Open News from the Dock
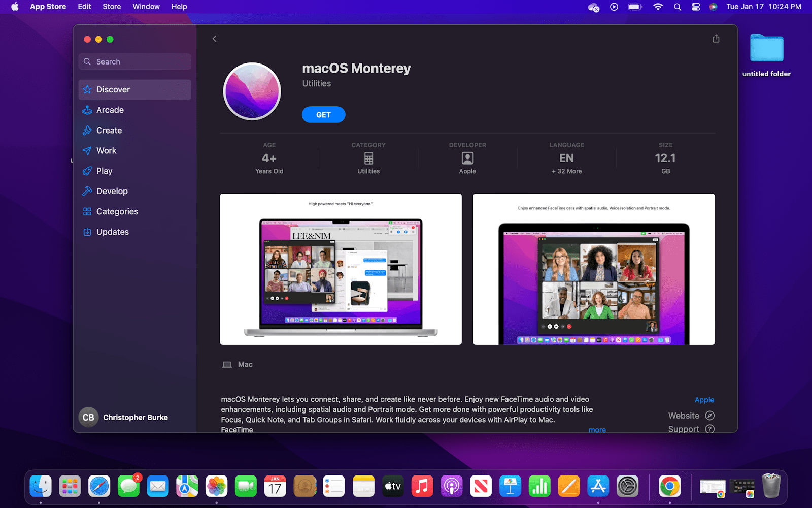The height and width of the screenshot is (508, 812). click(x=481, y=487)
